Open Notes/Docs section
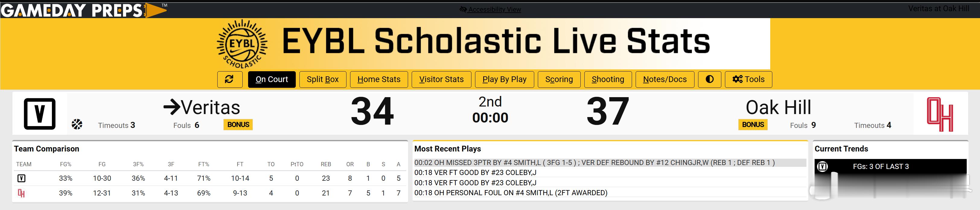 (665, 79)
